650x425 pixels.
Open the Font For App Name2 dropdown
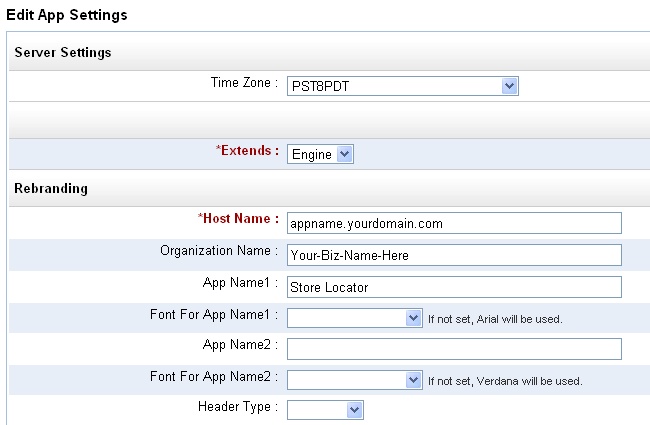pyautogui.click(x=355, y=380)
